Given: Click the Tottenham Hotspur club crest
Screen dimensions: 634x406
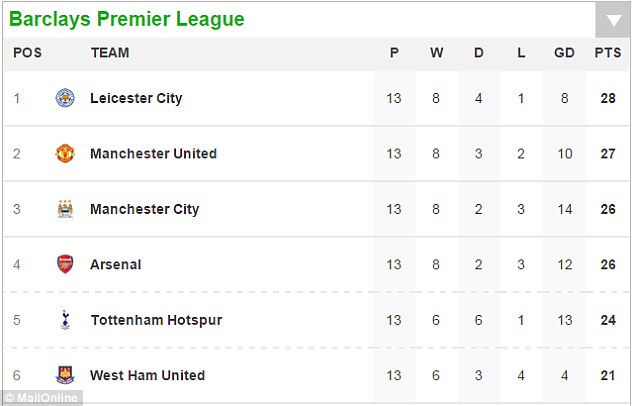Looking at the screenshot, I should (65, 320).
